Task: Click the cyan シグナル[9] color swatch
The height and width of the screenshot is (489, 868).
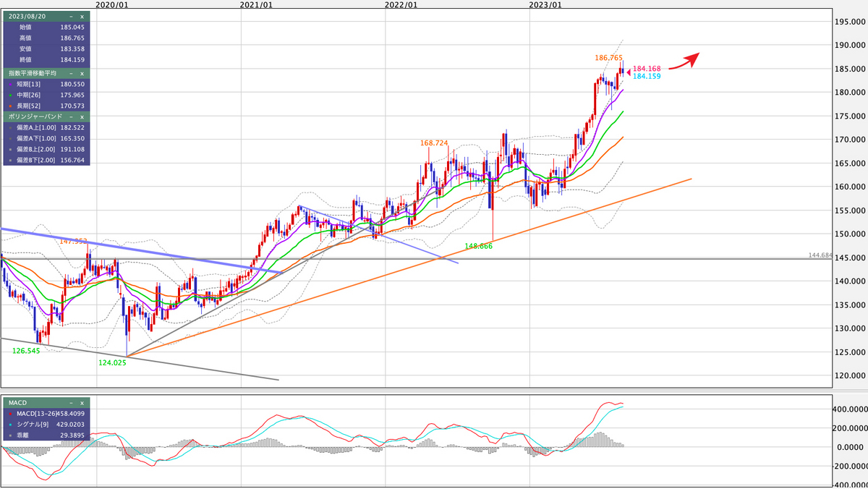Action: click(9, 424)
